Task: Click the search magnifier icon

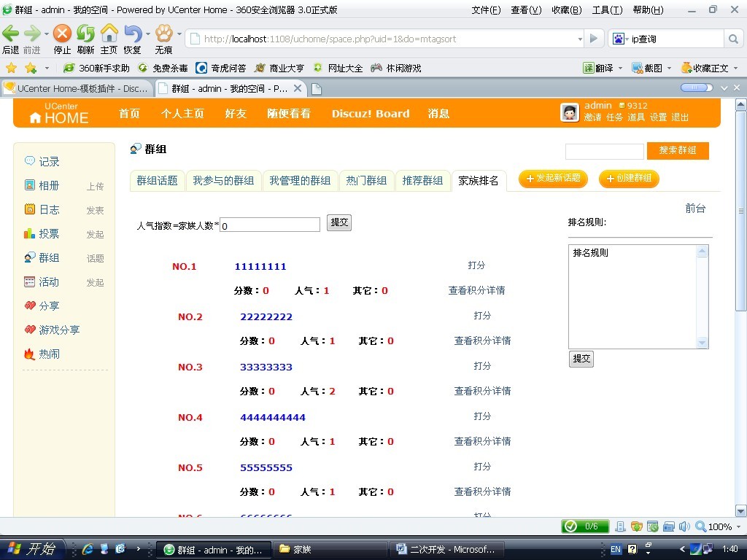Action: coord(733,39)
